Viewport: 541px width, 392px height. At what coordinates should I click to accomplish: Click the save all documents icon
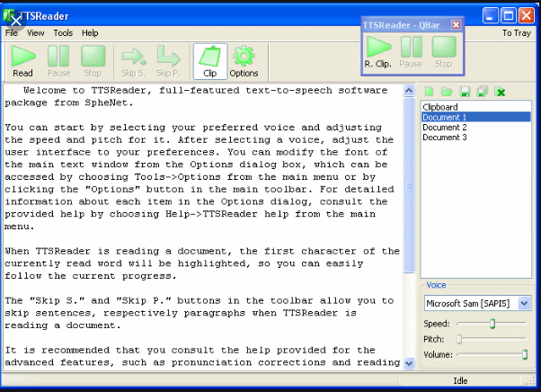(482, 92)
